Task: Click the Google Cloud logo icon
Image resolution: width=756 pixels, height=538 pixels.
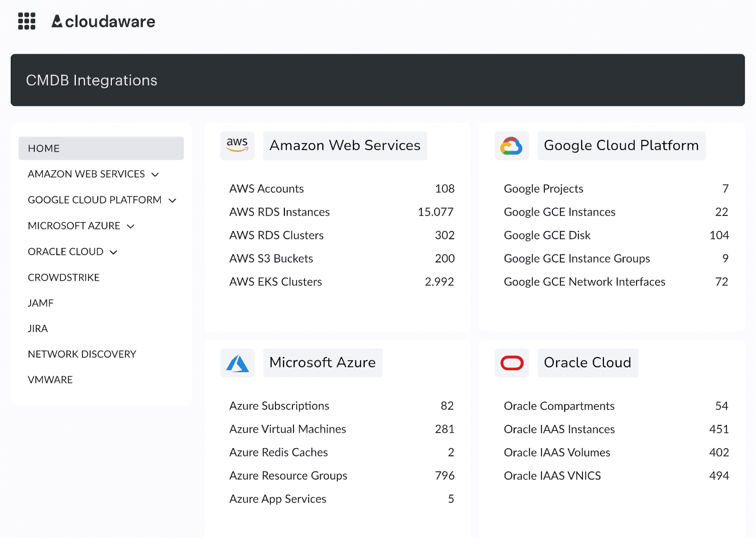Action: 512,146
